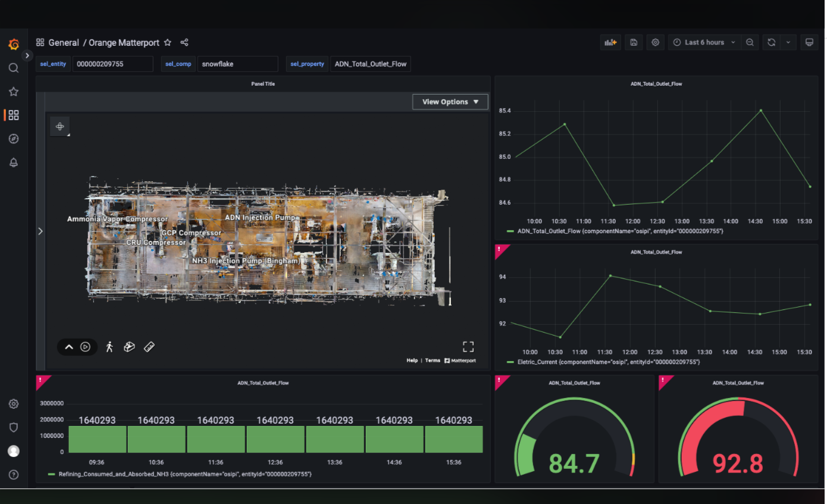Click the Matterport pan/move control icon
The width and height of the screenshot is (827, 504).
coord(60,127)
